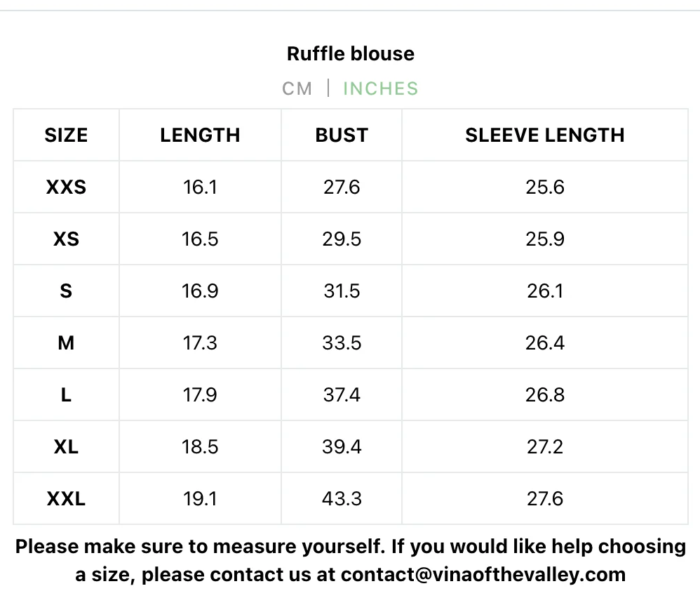Click the XS size row label

(x=66, y=239)
